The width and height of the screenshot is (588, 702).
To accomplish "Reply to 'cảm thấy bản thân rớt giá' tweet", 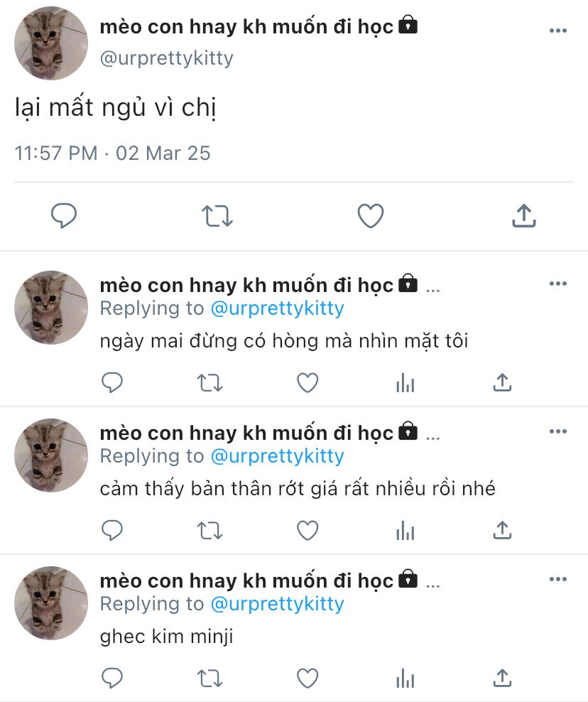I will coord(112,531).
